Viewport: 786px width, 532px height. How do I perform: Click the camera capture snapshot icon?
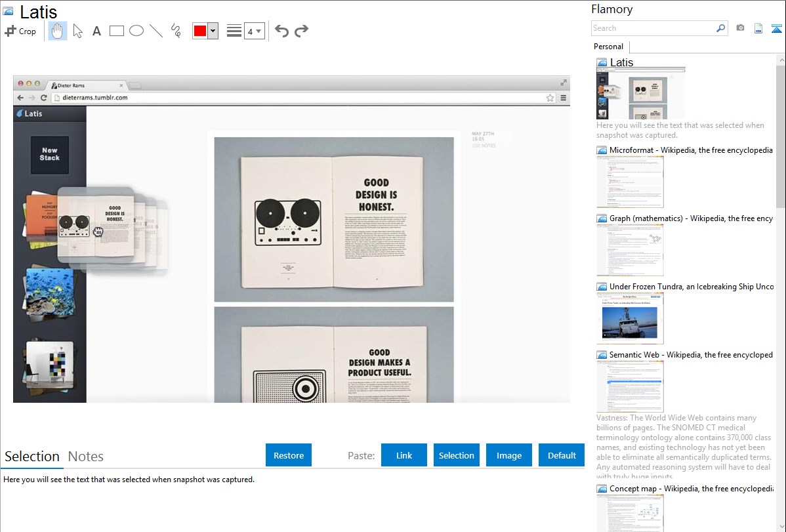tap(740, 28)
